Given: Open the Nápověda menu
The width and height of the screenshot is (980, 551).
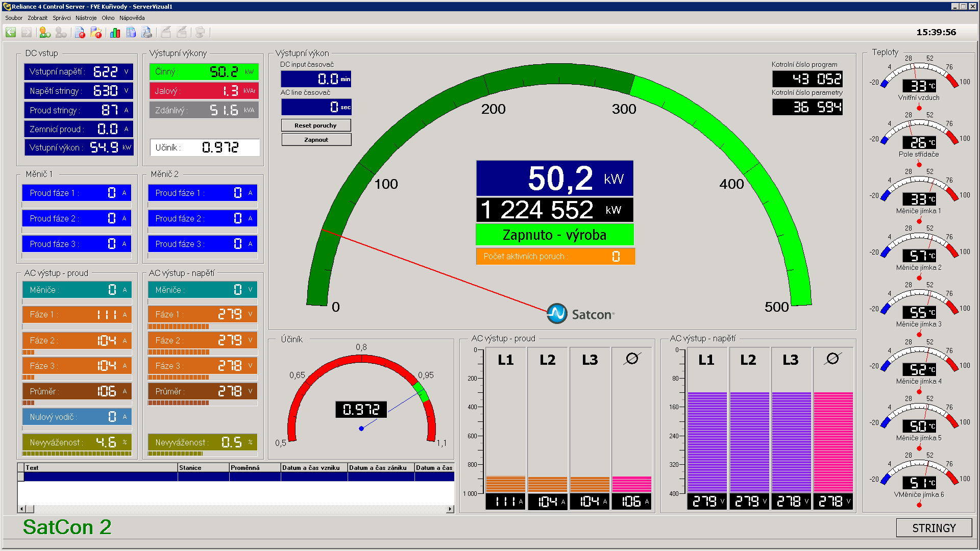Looking at the screenshot, I should click(x=132, y=18).
